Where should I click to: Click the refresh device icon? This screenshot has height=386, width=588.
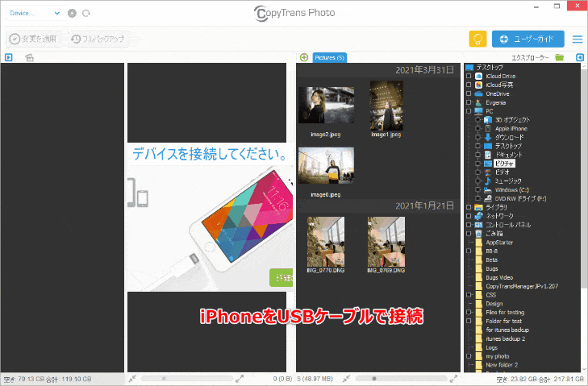click(86, 13)
